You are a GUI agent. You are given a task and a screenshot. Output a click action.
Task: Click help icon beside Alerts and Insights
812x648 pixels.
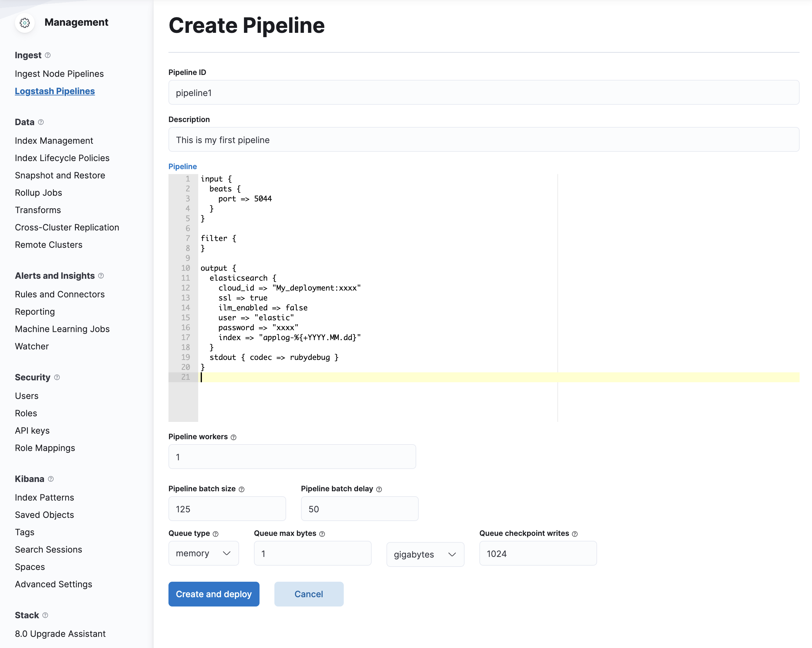[x=101, y=276]
